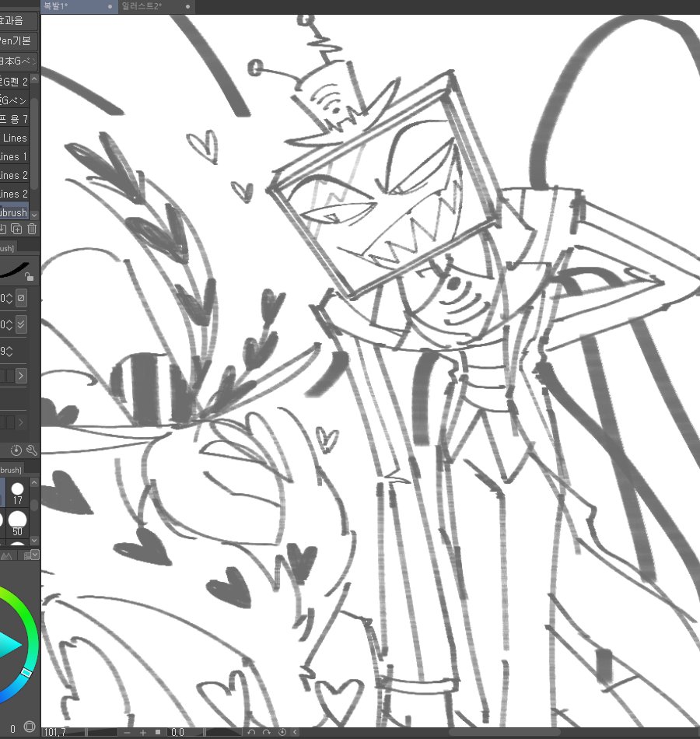Open opacity dynamics settings button
This screenshot has width=700, height=739.
click(21, 324)
